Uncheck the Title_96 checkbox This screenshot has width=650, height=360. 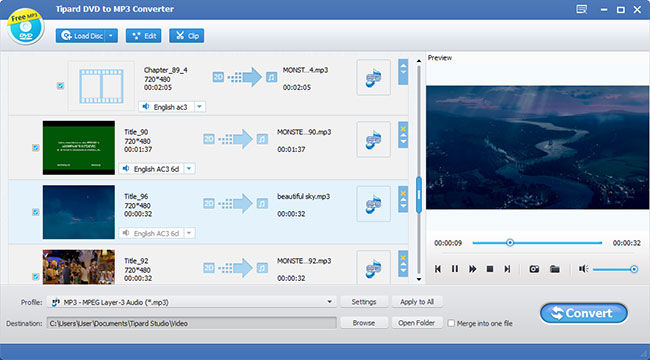(x=36, y=212)
